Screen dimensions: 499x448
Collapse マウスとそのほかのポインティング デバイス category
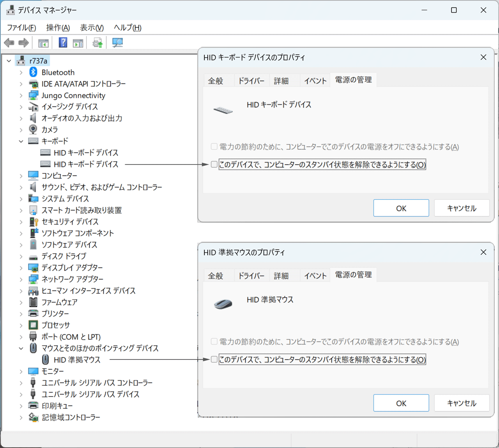pos(21,348)
